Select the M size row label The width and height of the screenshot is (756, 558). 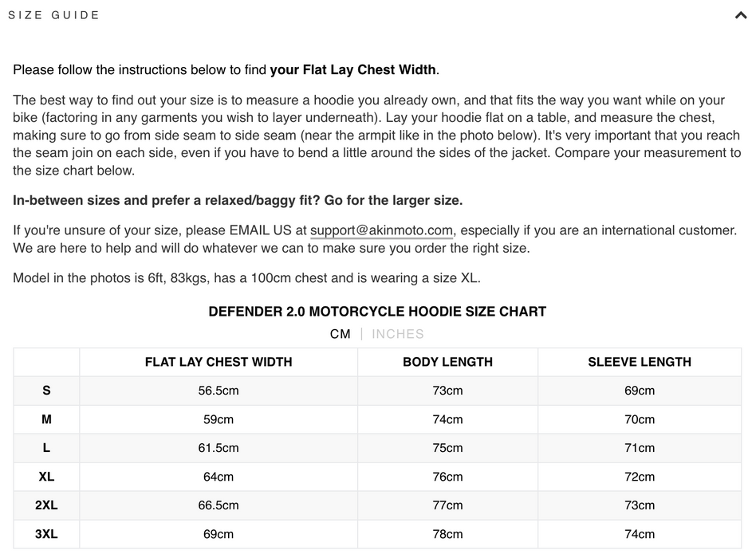[x=46, y=419]
